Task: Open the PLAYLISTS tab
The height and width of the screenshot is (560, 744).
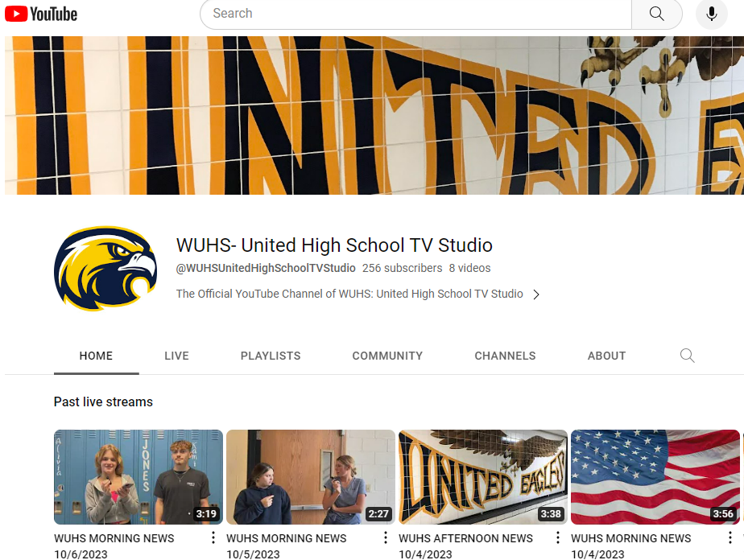Action: click(x=271, y=356)
